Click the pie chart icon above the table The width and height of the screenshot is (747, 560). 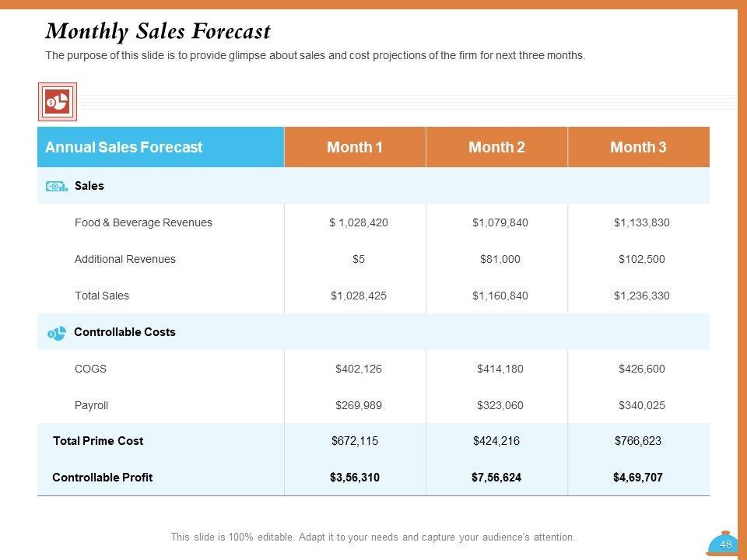(x=58, y=101)
